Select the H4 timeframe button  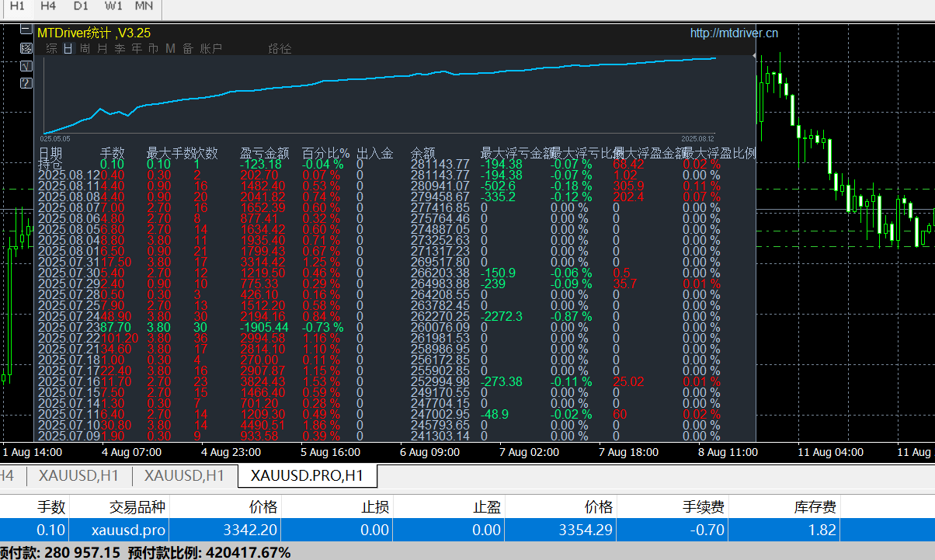[48, 6]
